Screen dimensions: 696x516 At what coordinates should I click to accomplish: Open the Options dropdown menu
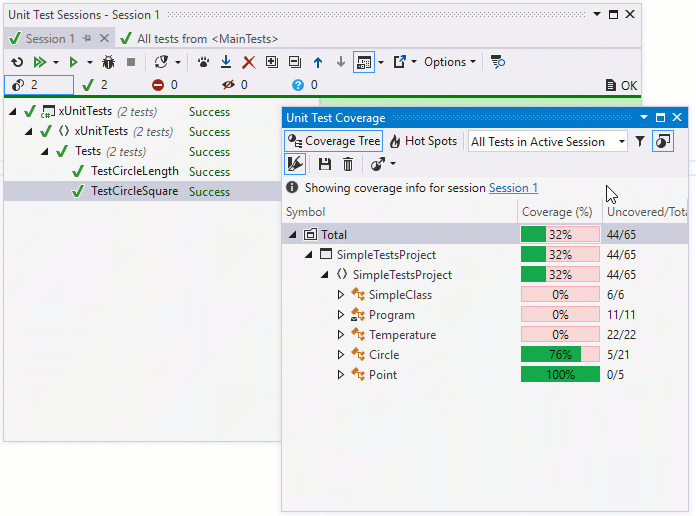click(x=450, y=62)
